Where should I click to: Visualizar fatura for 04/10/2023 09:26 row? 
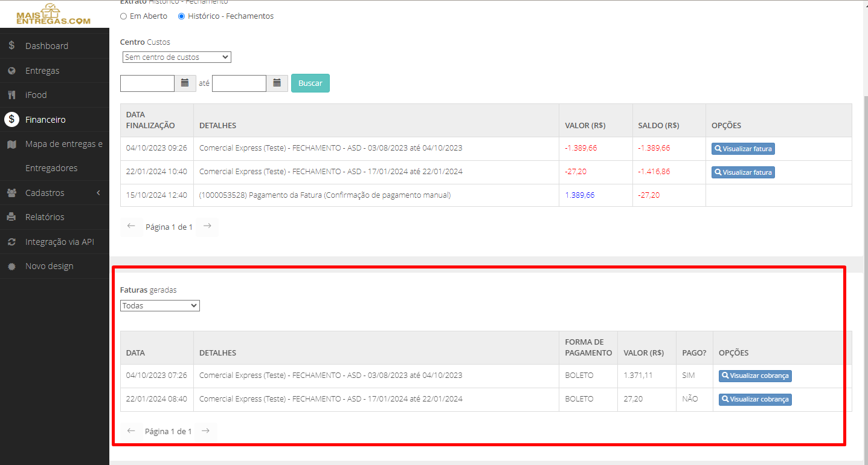tap(743, 149)
